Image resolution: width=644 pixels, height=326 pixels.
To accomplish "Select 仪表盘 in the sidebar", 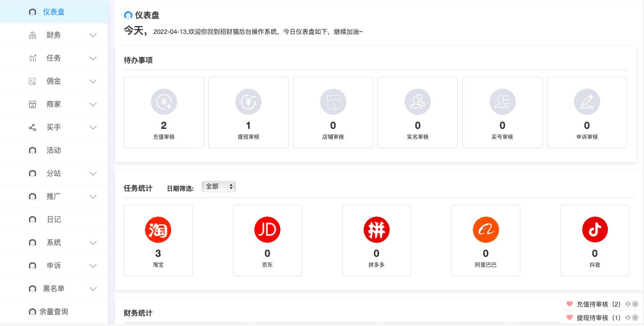I will click(x=54, y=12).
